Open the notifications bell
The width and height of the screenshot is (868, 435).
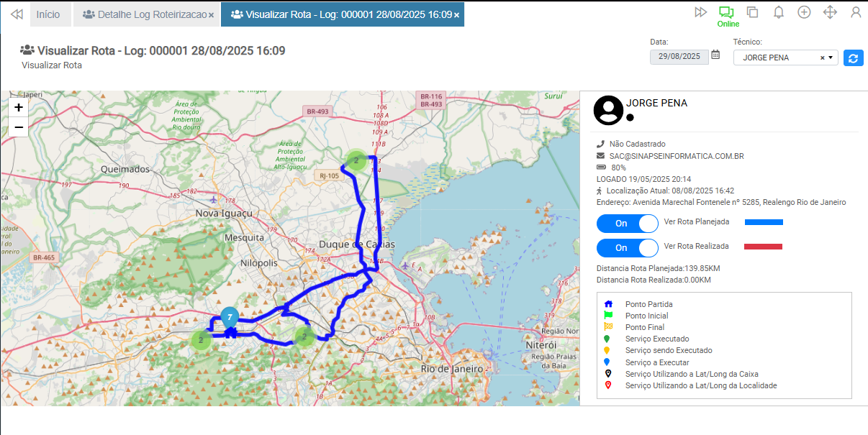coord(778,12)
